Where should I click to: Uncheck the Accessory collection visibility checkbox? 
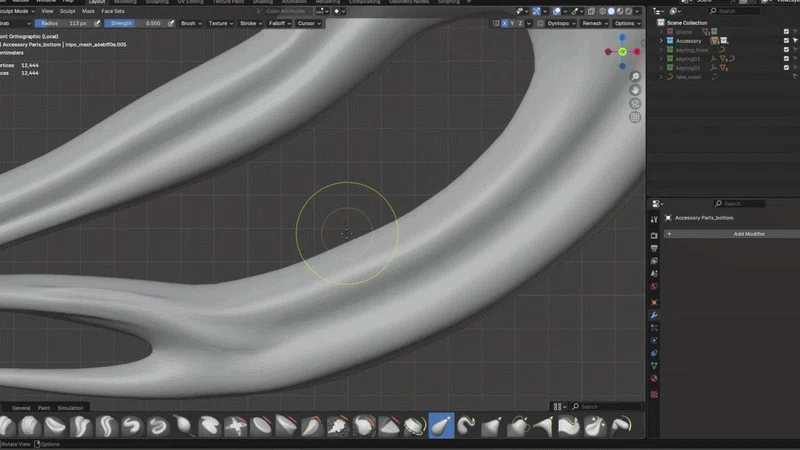786,40
